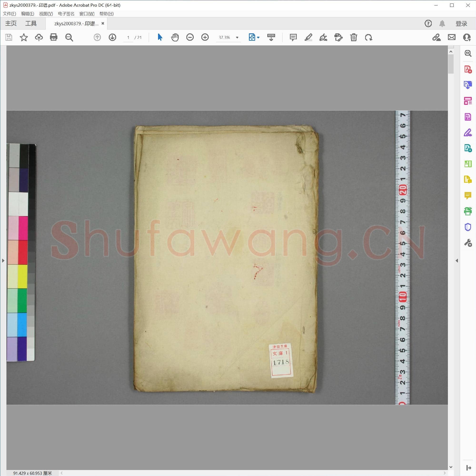
Task: Click the 登录 sign-in button
Action: coord(461,24)
